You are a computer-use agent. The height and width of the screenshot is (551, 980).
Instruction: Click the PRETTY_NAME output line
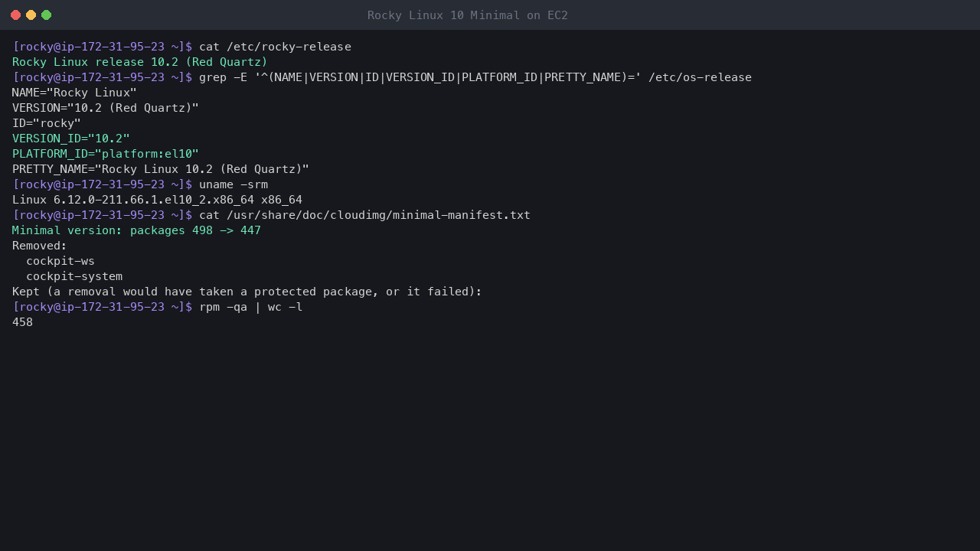click(161, 169)
